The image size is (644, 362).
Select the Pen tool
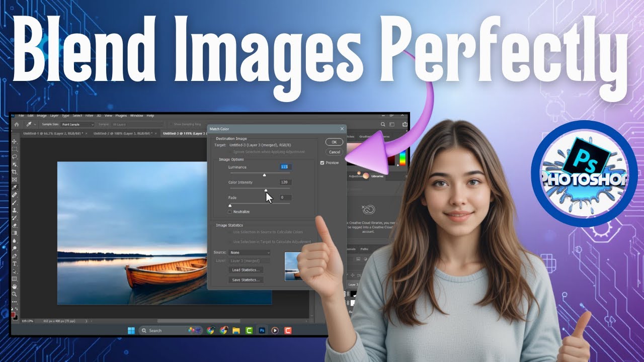(15, 256)
